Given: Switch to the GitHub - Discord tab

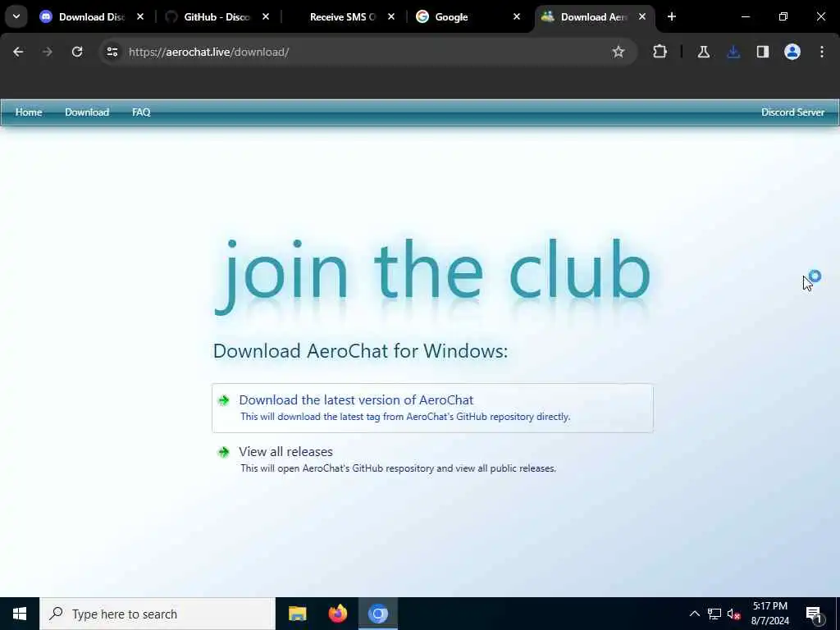Looking at the screenshot, I should point(217,17).
